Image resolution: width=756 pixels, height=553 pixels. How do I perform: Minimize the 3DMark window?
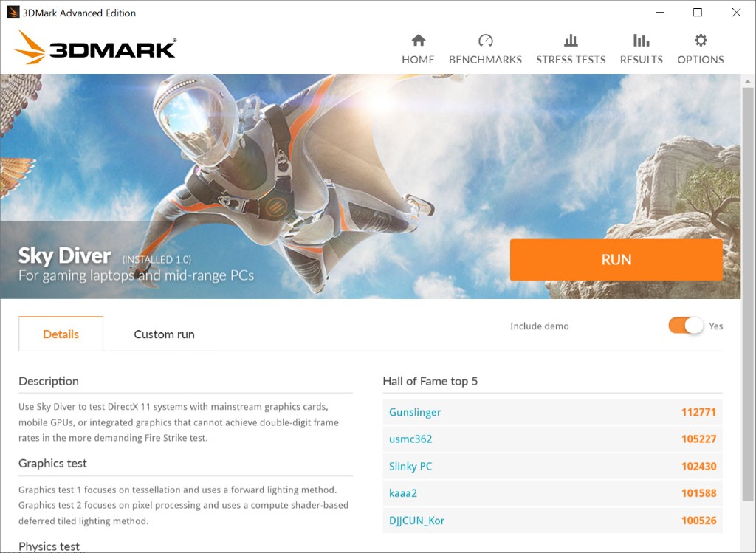tap(659, 13)
